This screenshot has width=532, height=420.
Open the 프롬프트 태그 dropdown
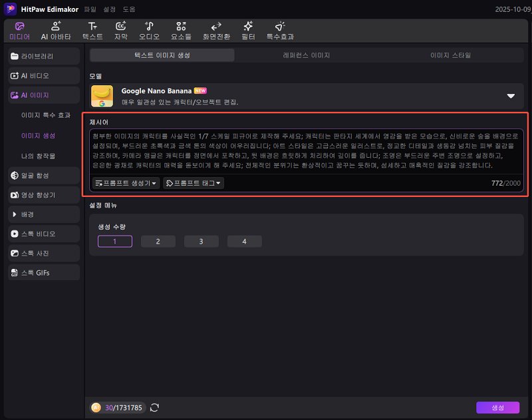pyautogui.click(x=194, y=183)
